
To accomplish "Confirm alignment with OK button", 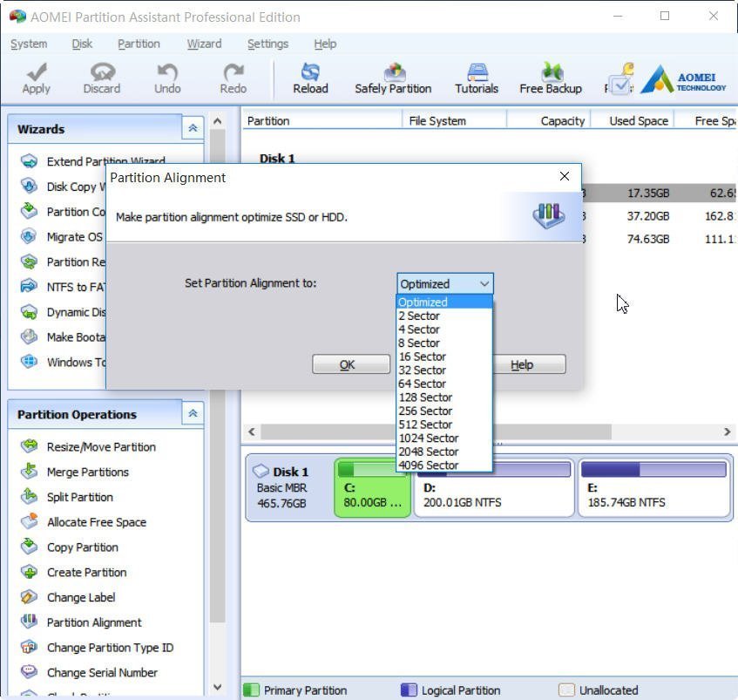I will [351, 364].
